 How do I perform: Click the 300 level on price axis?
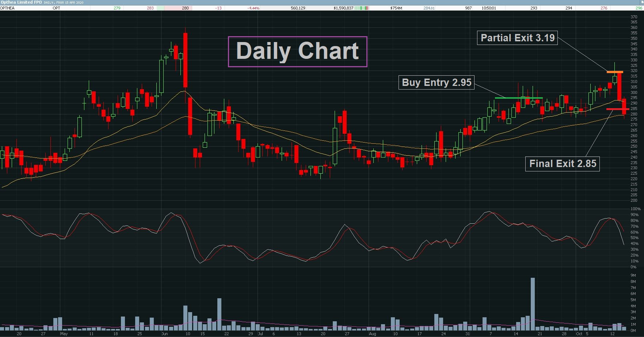634,92
